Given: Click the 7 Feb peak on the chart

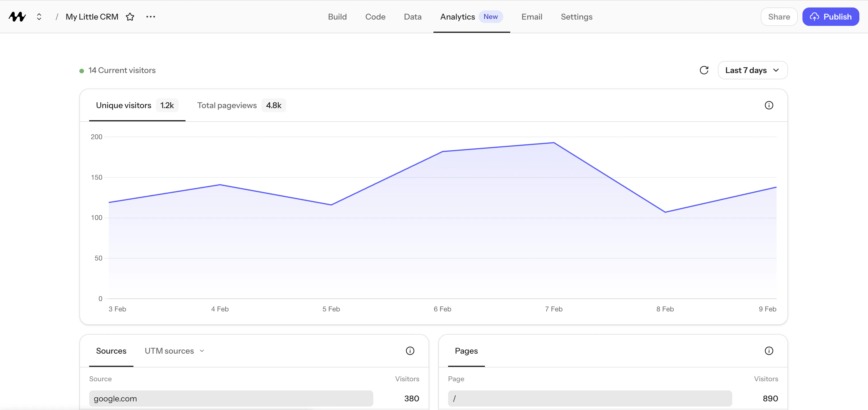Looking at the screenshot, I should (554, 143).
